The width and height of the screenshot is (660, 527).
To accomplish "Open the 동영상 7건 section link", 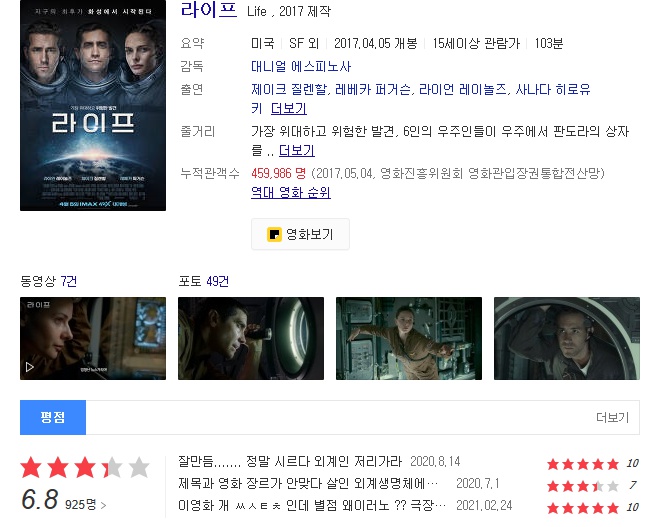I will pyautogui.click(x=48, y=281).
